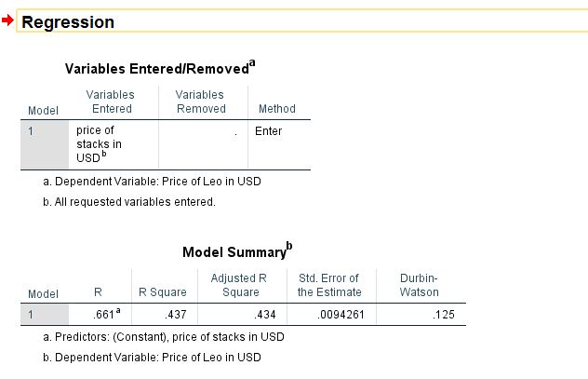The image size is (588, 379).
Task: Select the Regression heading box
Action: (x=301, y=21)
